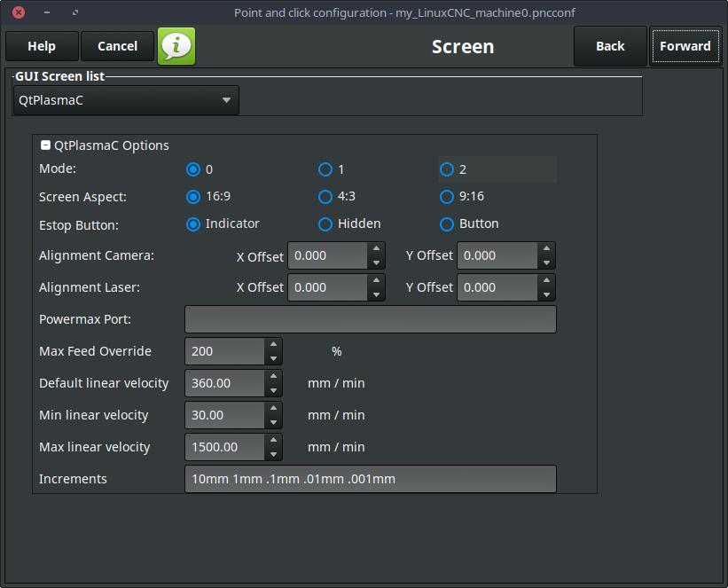The width and height of the screenshot is (728, 588).
Task: Click the green info speech-bubble icon
Action: click(176, 46)
